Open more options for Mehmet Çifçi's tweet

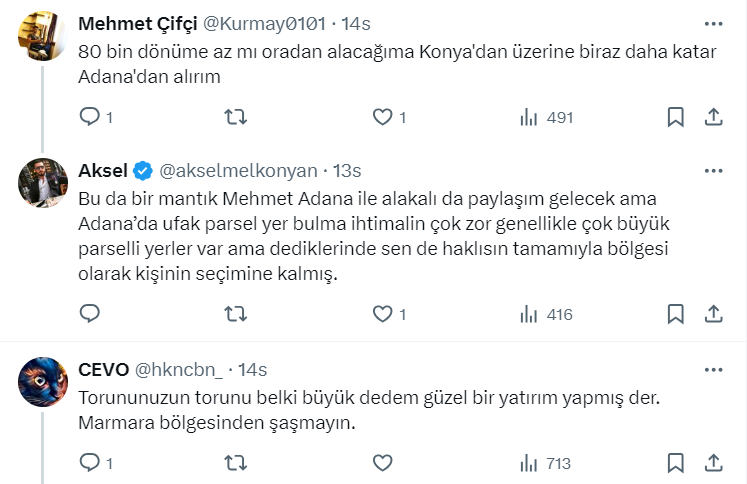[713, 23]
